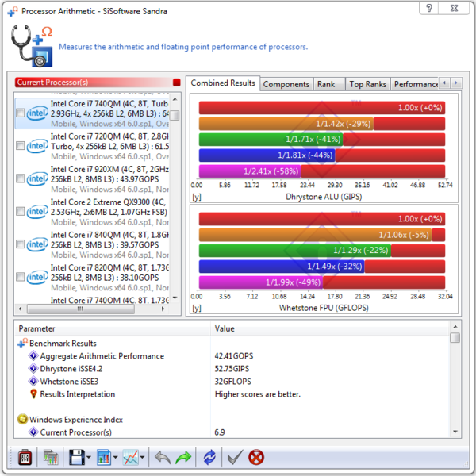Switch to the Top Ranks tab
The width and height of the screenshot is (476, 476).
click(367, 84)
